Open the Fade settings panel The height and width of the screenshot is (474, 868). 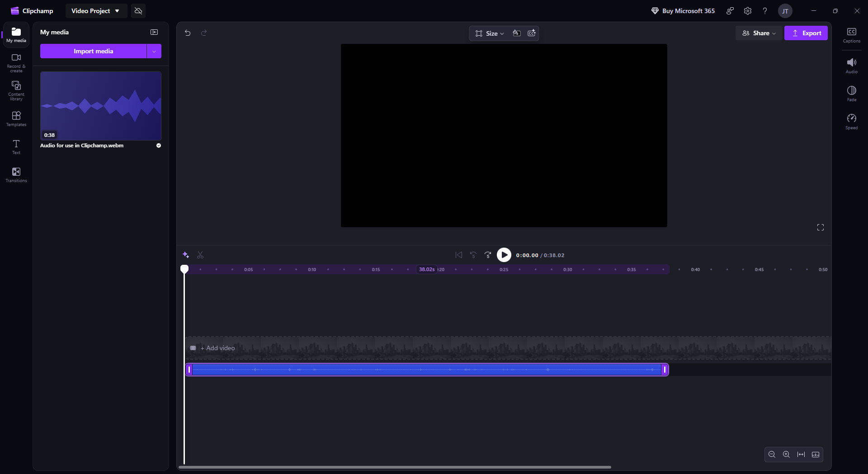click(x=851, y=93)
